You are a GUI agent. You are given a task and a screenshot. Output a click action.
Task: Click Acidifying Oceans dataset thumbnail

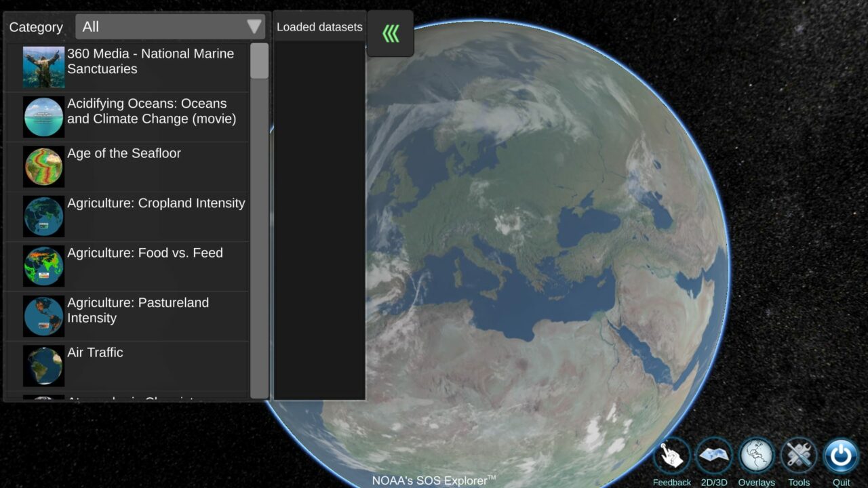coord(43,117)
